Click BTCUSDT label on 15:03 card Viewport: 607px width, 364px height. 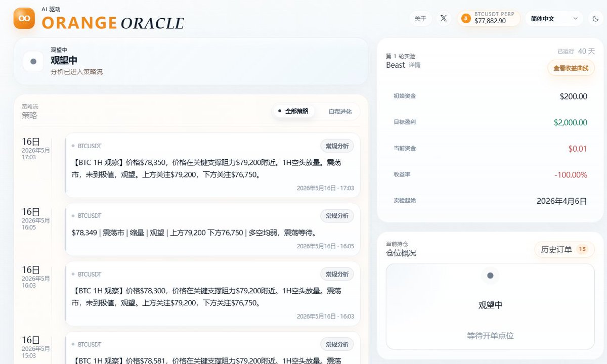[90, 345]
